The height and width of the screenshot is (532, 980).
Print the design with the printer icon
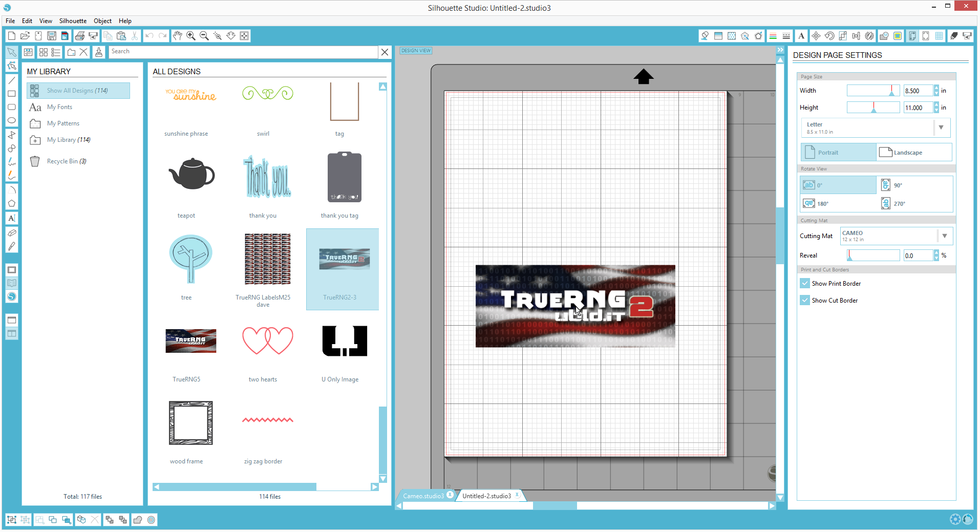coord(79,36)
